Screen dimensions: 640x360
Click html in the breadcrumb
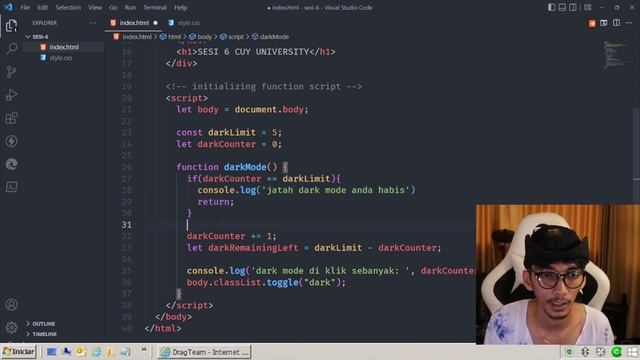[x=171, y=37]
